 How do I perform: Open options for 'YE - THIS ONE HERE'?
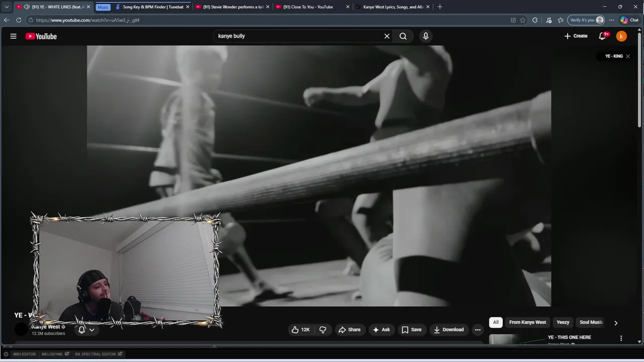pos(621,338)
